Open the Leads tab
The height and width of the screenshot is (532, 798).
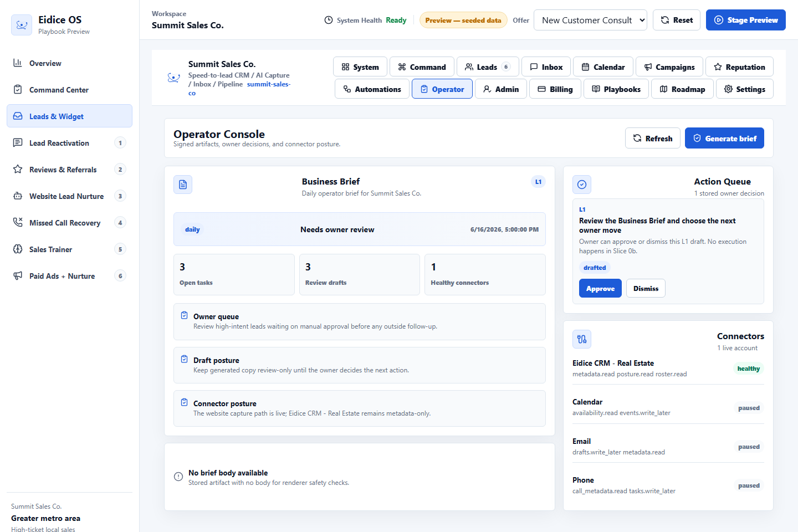pos(488,66)
